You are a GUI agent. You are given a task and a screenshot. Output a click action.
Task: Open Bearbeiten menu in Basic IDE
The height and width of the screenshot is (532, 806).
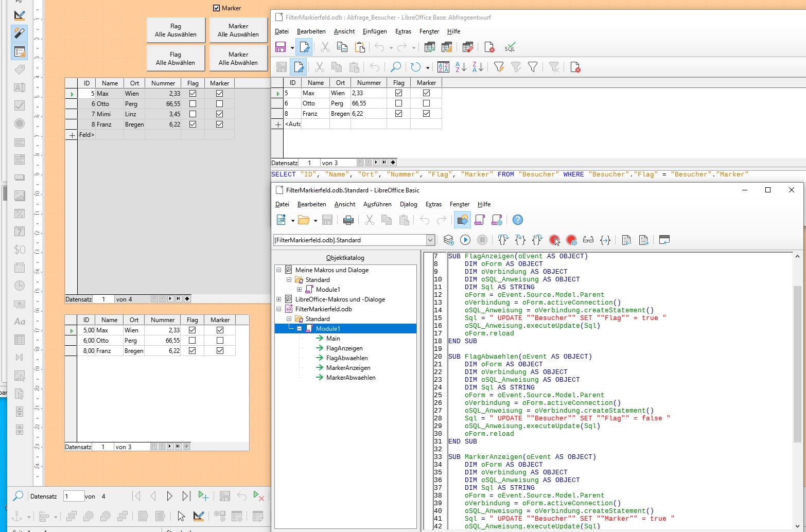[311, 204]
